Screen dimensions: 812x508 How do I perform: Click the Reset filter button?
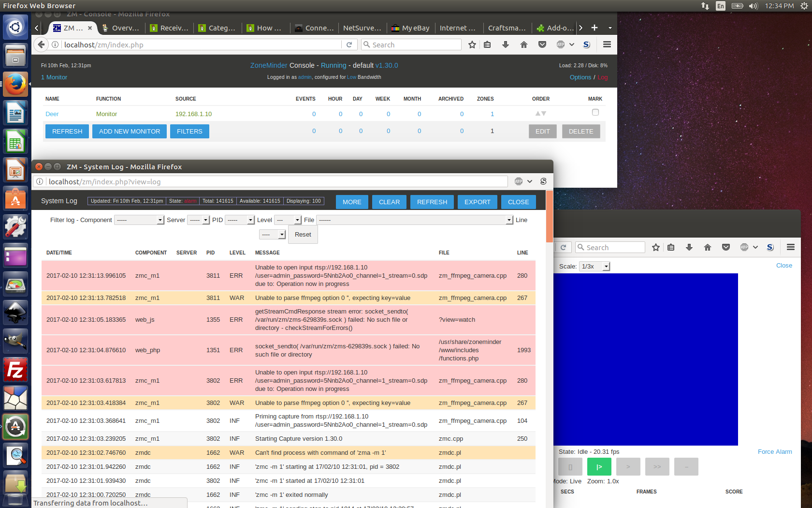303,235
